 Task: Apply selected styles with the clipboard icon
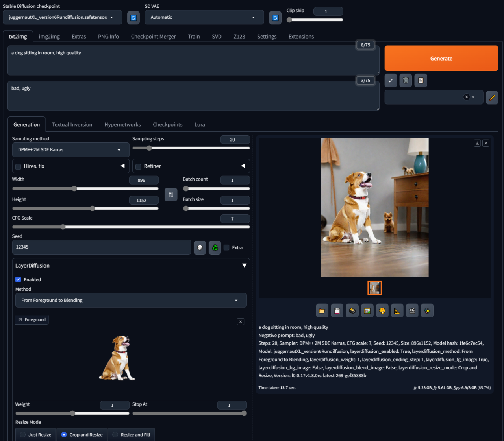(x=421, y=81)
